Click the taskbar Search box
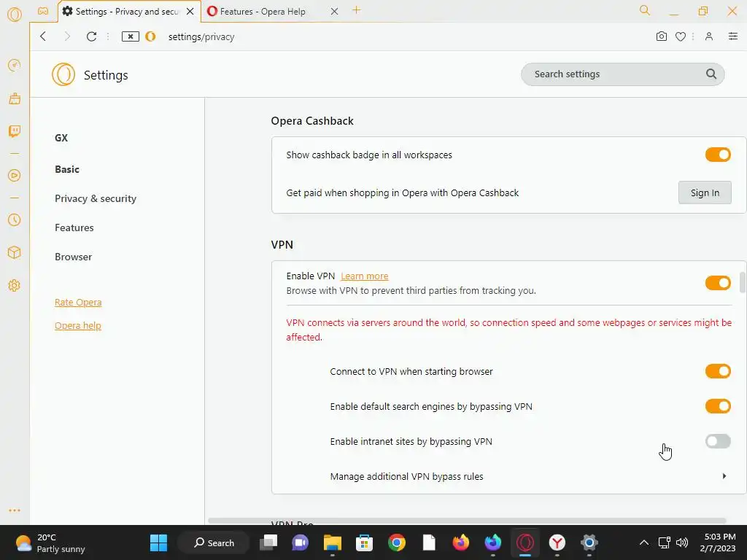This screenshot has height=560, width=747. coord(214,542)
